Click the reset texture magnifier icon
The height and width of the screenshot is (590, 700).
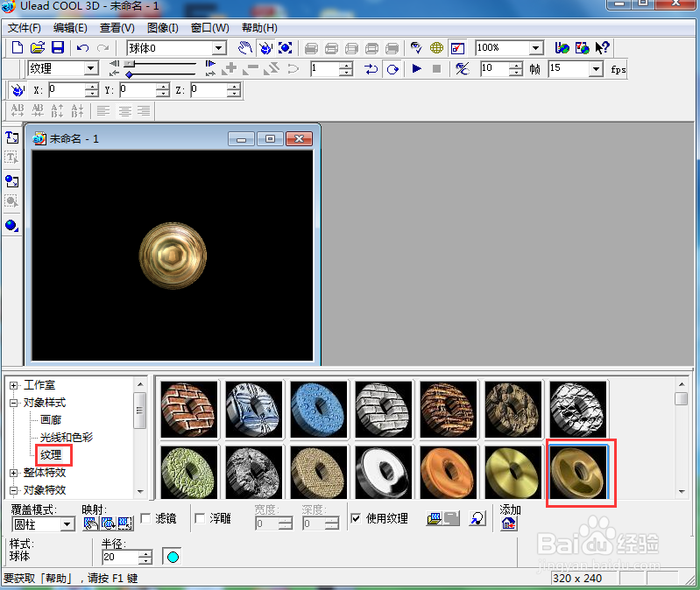pyautogui.click(x=477, y=518)
